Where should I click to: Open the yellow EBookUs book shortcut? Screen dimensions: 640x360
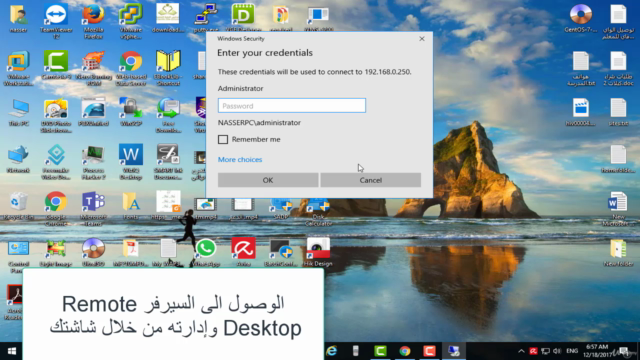pyautogui.click(x=168, y=69)
